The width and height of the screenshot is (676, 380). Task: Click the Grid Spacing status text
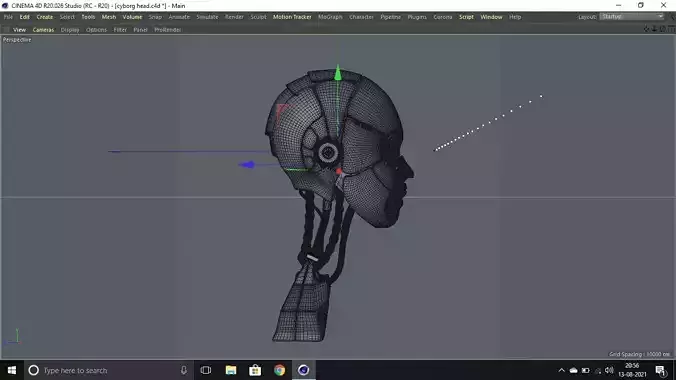pyautogui.click(x=640, y=354)
